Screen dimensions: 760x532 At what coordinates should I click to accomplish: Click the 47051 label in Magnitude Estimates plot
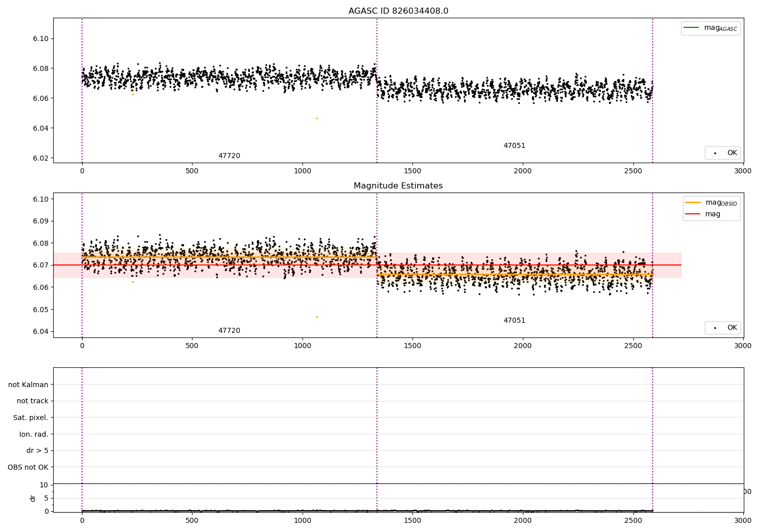[514, 321]
